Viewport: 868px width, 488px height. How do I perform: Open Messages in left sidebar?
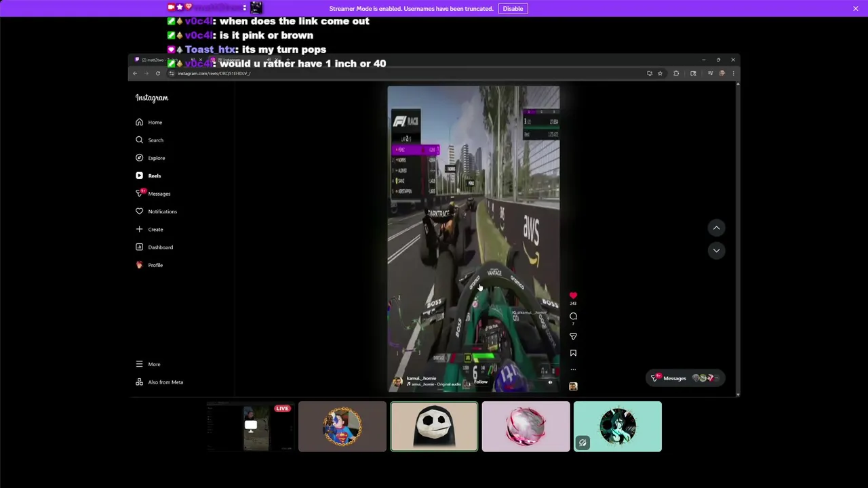153,193
